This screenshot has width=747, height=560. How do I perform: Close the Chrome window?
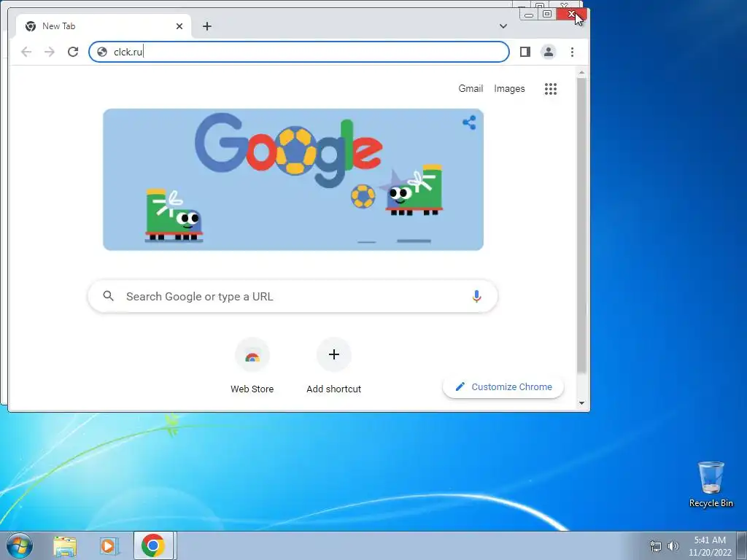[x=571, y=15]
